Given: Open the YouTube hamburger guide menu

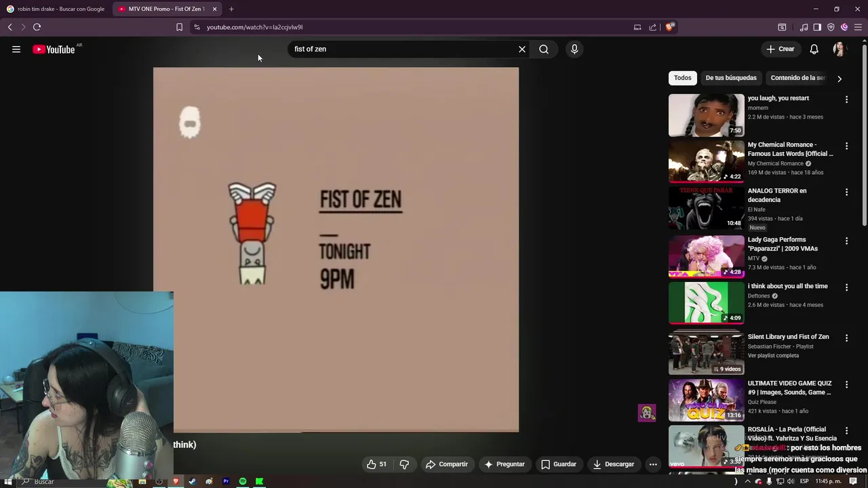Looking at the screenshot, I should click(16, 49).
